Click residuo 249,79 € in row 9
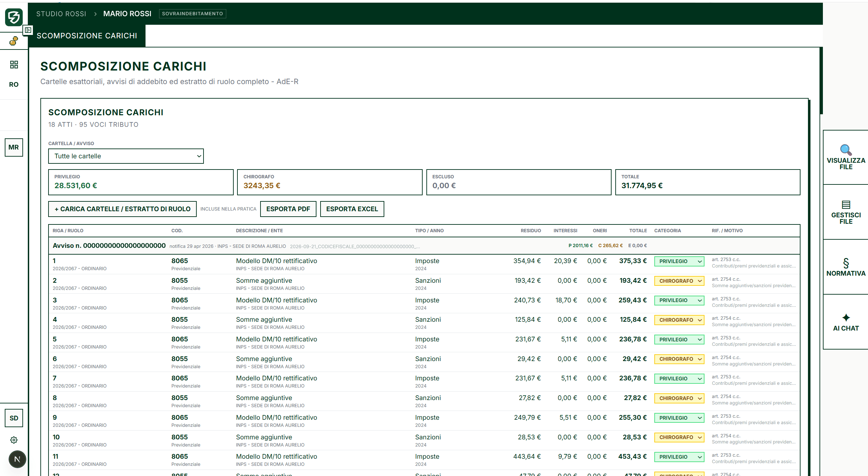 (x=527, y=417)
